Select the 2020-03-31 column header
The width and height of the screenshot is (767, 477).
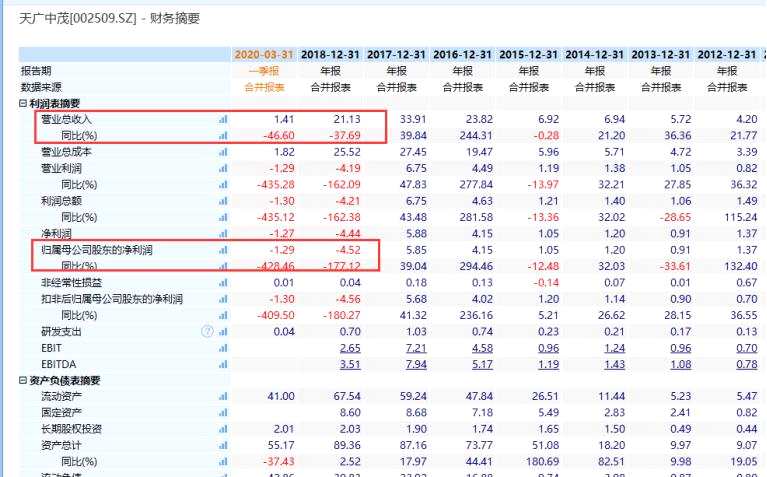[264, 54]
